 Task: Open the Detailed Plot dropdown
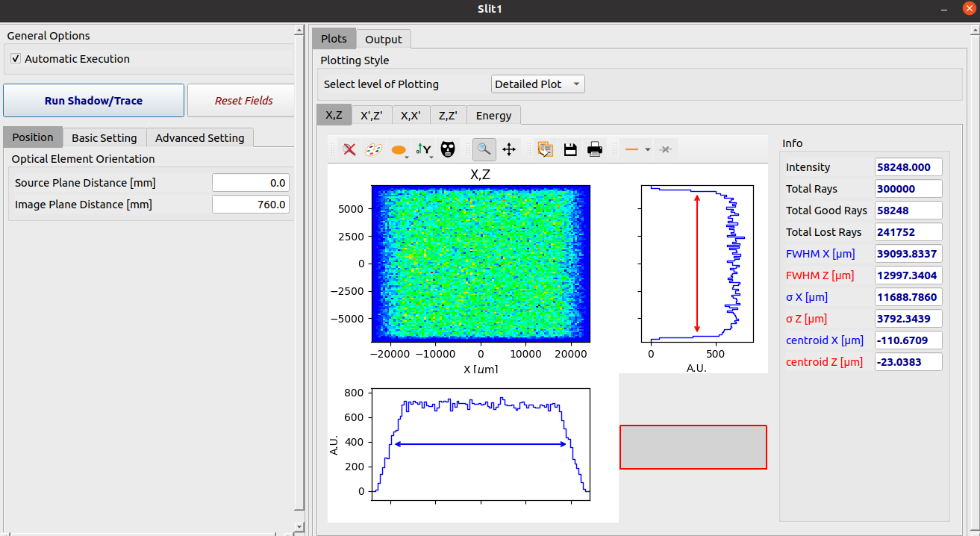coord(537,84)
